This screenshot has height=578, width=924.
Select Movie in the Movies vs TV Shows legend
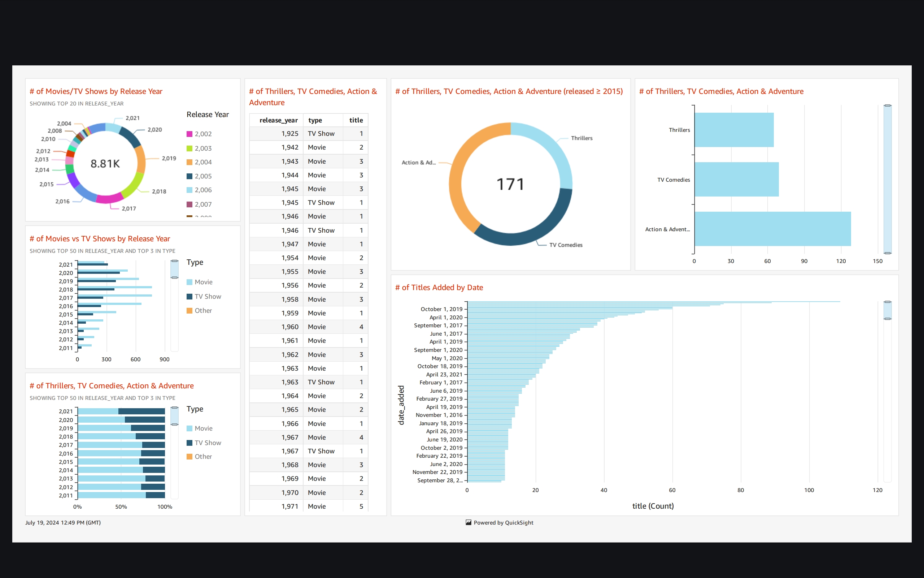tap(199, 282)
